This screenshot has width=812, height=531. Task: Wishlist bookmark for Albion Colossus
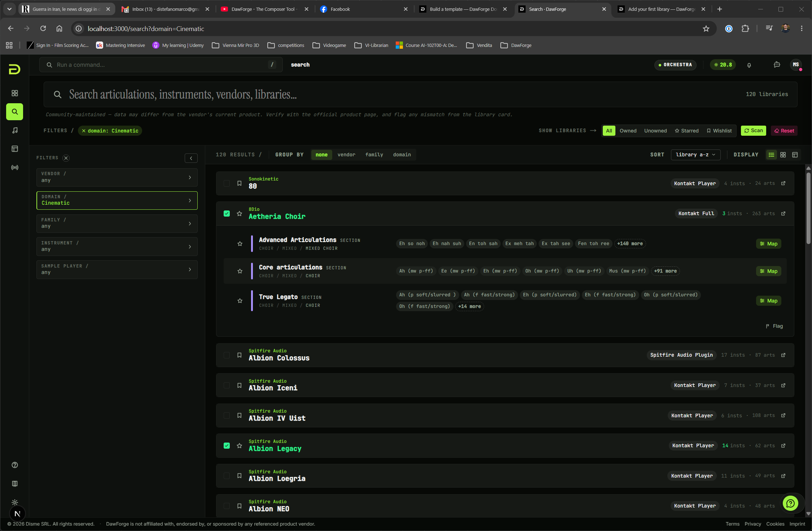[239, 355]
